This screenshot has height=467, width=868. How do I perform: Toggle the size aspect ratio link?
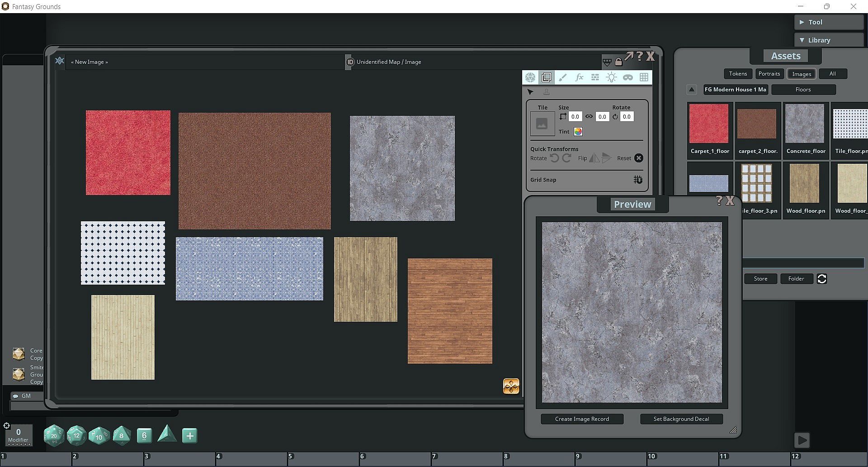pos(589,117)
